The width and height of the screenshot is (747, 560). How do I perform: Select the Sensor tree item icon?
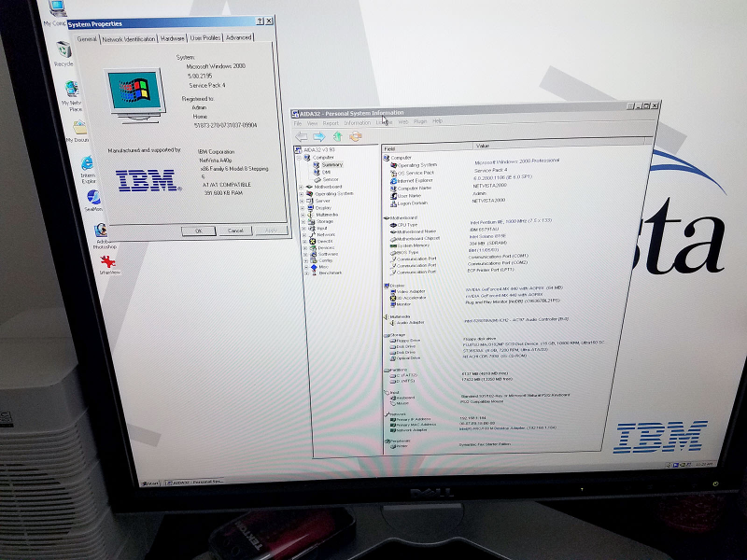pos(317,179)
